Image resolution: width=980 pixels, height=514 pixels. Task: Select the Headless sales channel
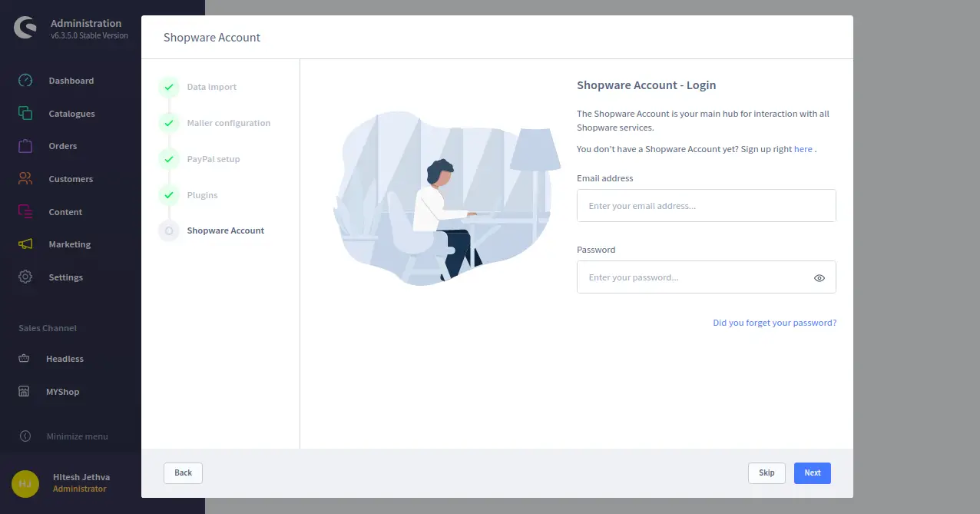(65, 359)
